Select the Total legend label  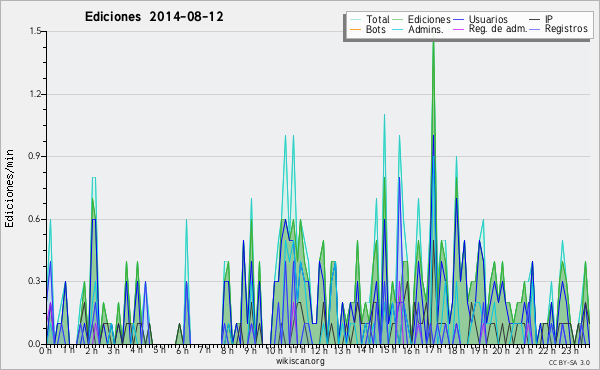[378, 19]
